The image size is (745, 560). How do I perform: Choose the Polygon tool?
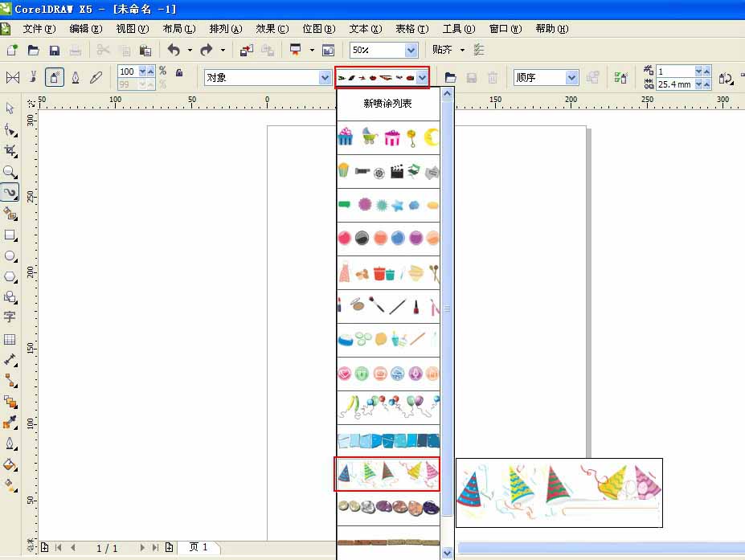10,277
